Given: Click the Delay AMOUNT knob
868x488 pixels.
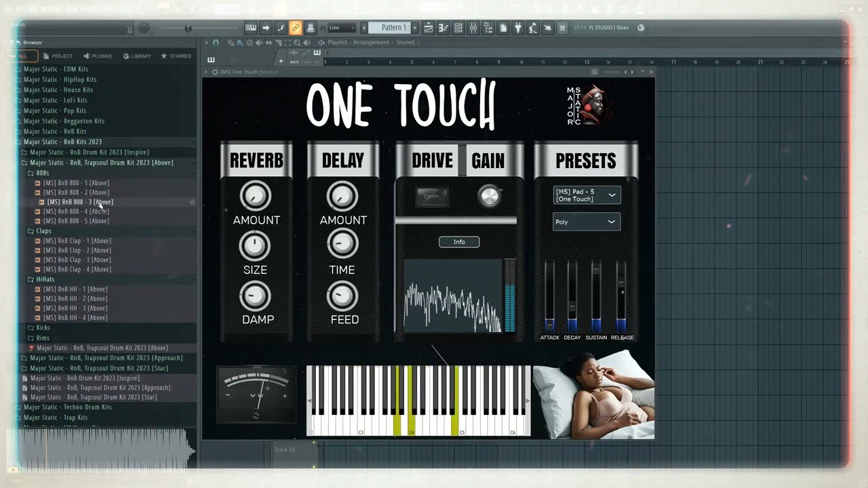Looking at the screenshot, I should 342,197.
